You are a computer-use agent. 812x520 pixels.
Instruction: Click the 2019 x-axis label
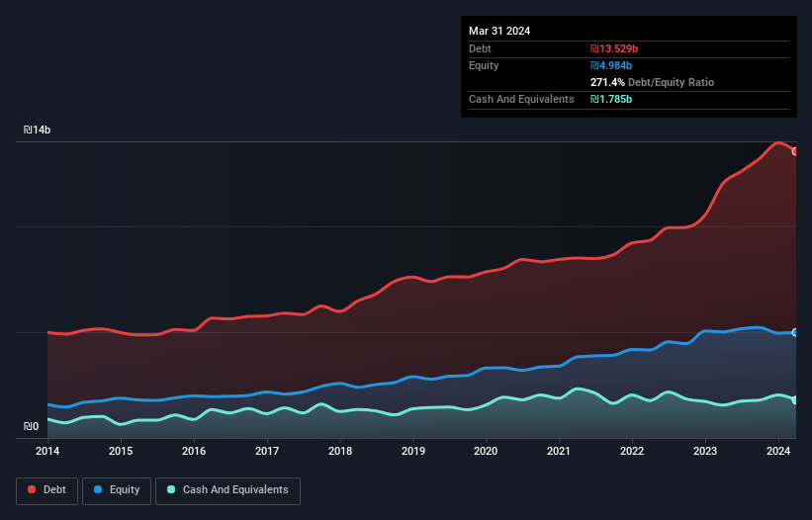[413, 451]
